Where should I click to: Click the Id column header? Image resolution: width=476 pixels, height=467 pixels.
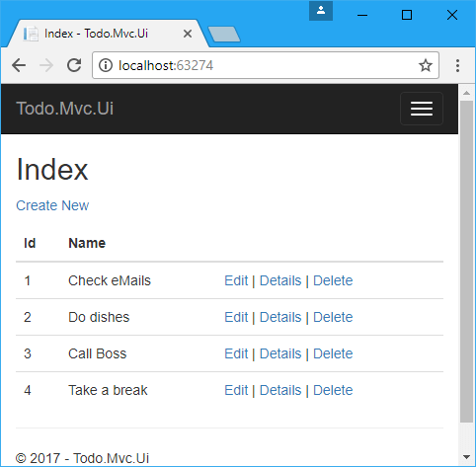30,243
